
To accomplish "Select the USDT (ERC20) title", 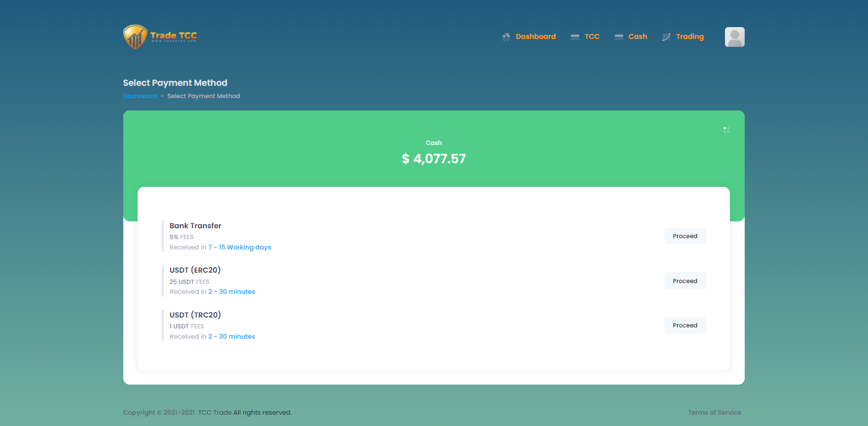I will click(195, 270).
